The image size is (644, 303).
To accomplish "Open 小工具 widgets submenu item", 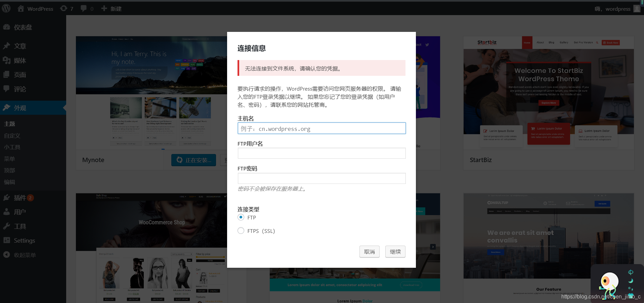I will click(12, 147).
